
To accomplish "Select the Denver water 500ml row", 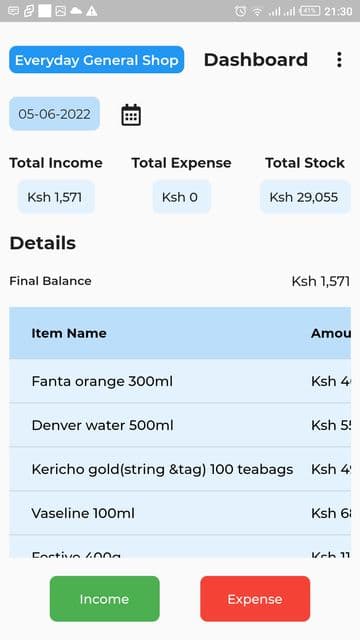I will 180,425.
